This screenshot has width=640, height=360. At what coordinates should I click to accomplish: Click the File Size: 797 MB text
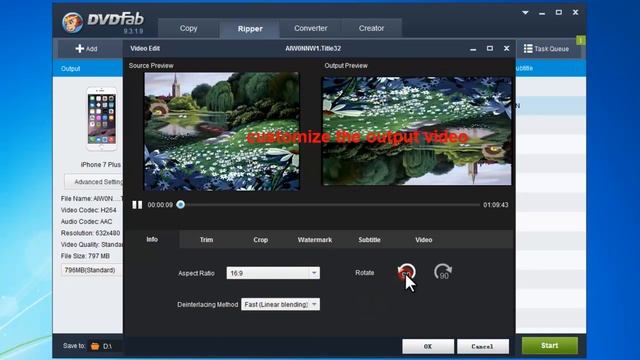[x=85, y=256]
